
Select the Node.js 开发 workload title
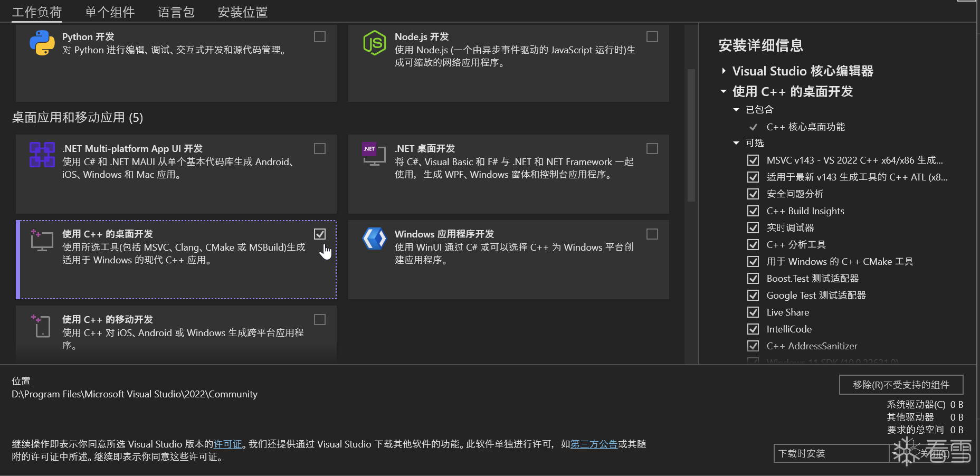click(x=422, y=37)
